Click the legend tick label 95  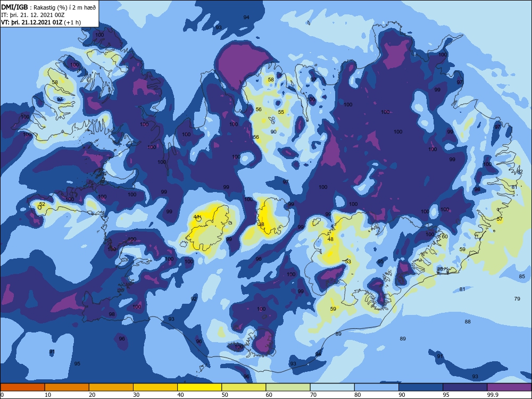coord(446,395)
